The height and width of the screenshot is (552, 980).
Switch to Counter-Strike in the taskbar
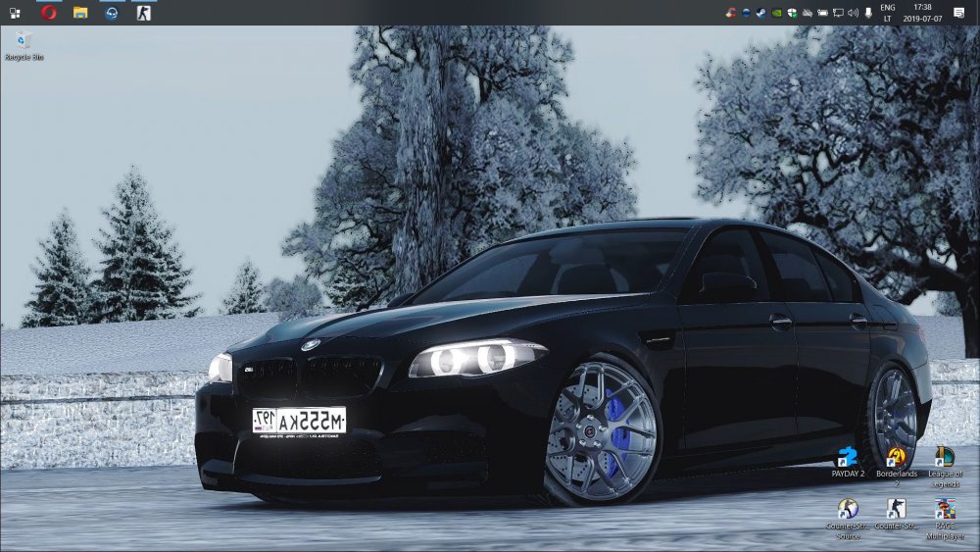point(143,13)
